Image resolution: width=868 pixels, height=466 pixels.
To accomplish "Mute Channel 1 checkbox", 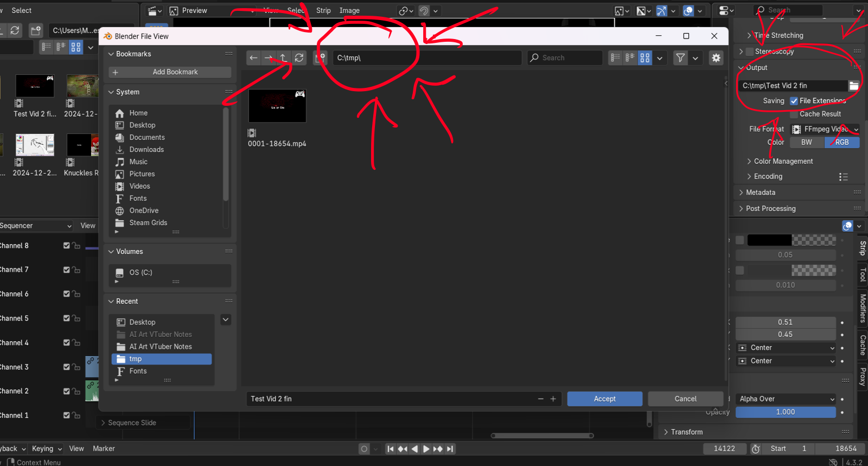I will point(67,416).
